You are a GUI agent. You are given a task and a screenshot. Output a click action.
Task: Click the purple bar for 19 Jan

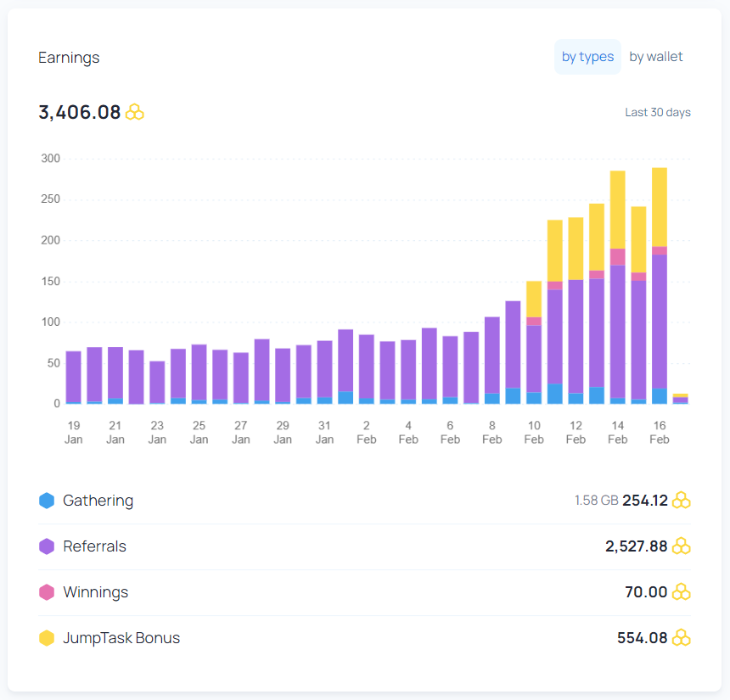74,377
